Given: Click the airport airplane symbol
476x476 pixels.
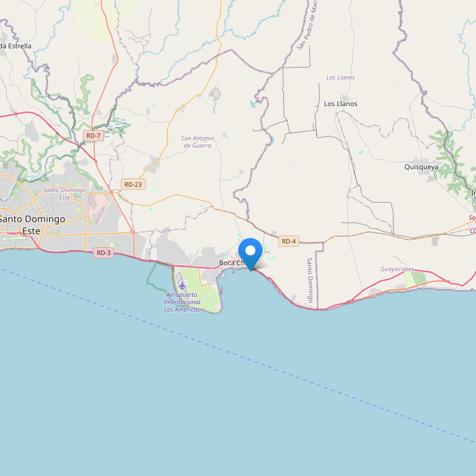Looking at the screenshot, I should point(182,286).
